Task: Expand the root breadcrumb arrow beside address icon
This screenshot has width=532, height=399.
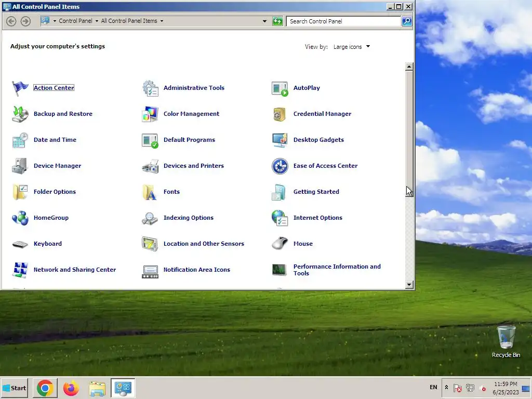Action: point(55,21)
